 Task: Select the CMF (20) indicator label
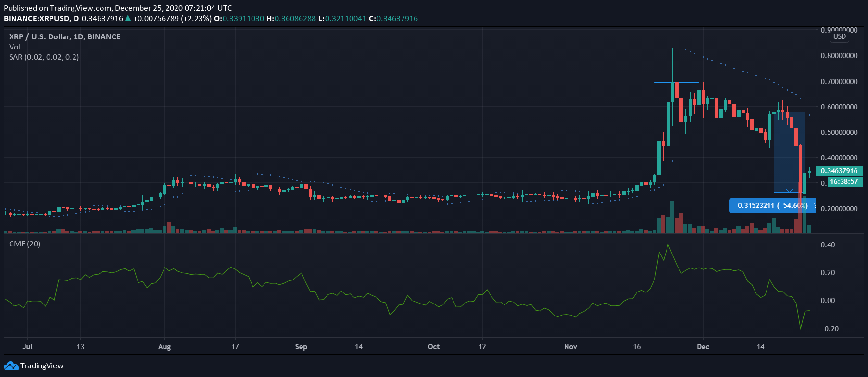click(x=25, y=243)
